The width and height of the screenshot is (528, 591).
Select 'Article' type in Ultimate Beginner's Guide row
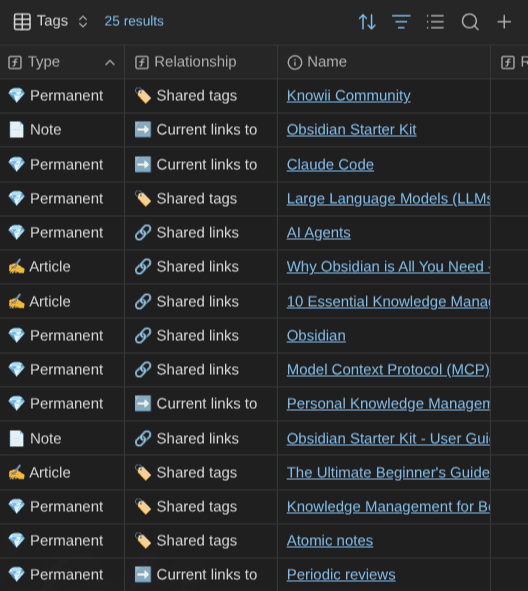(x=50, y=472)
